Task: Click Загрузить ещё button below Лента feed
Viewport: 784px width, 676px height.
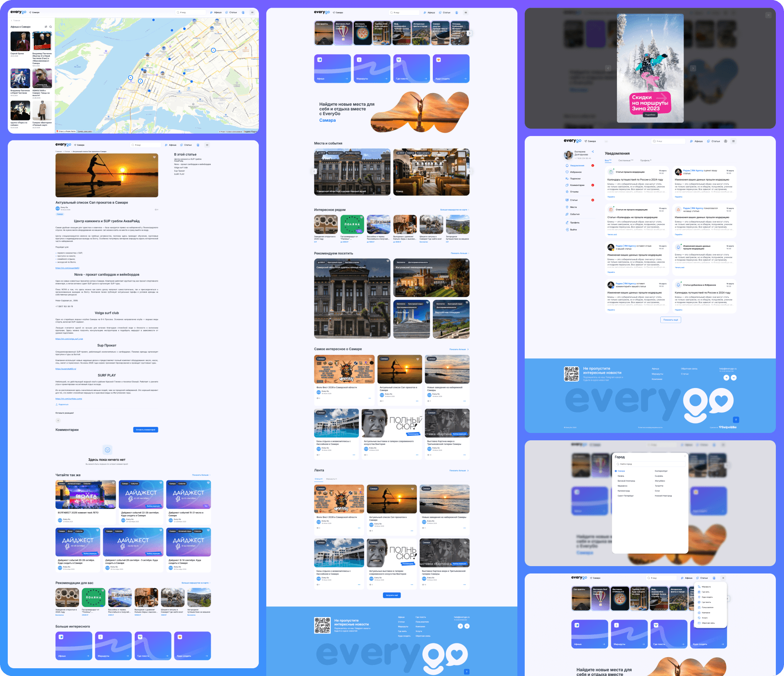Action: click(x=392, y=596)
